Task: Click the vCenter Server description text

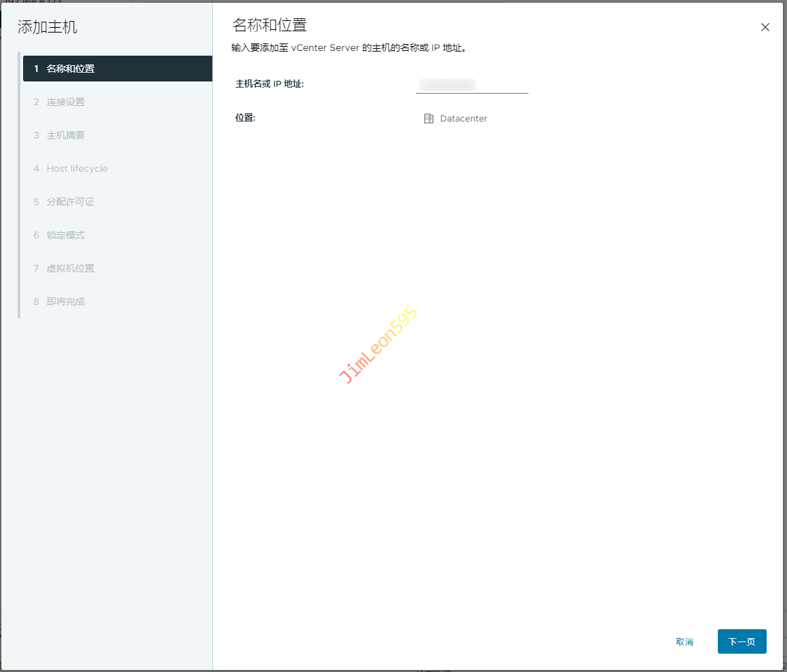Action: point(349,48)
